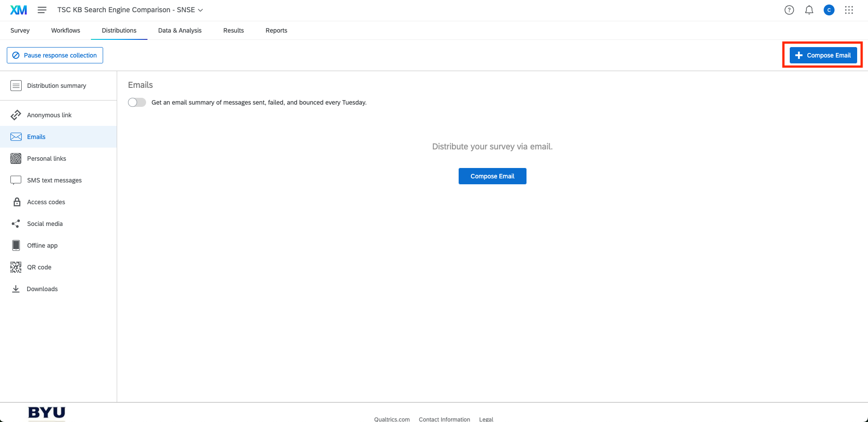Open Downloads from the sidebar
Image resolution: width=868 pixels, height=422 pixels.
tap(42, 289)
